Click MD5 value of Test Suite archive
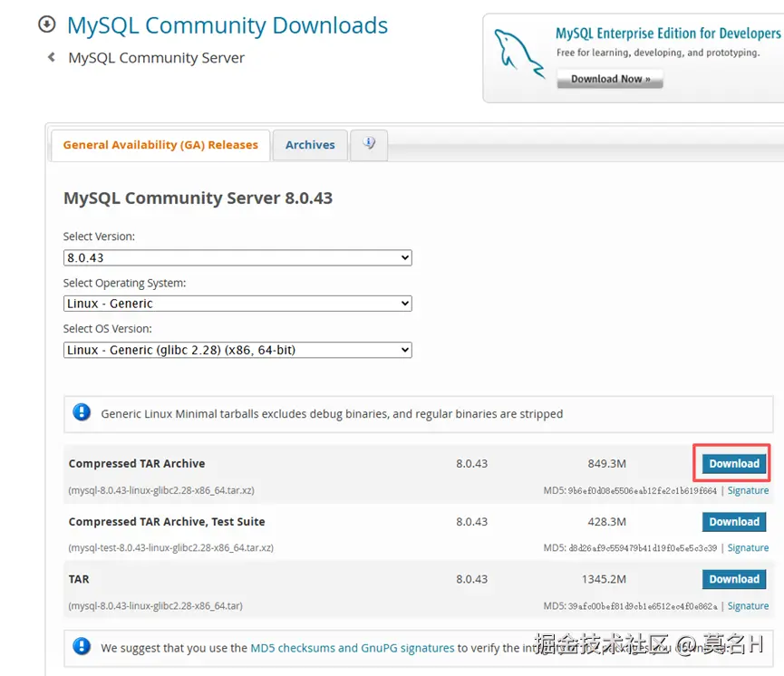Image resolution: width=784 pixels, height=676 pixels. pyautogui.click(x=642, y=548)
